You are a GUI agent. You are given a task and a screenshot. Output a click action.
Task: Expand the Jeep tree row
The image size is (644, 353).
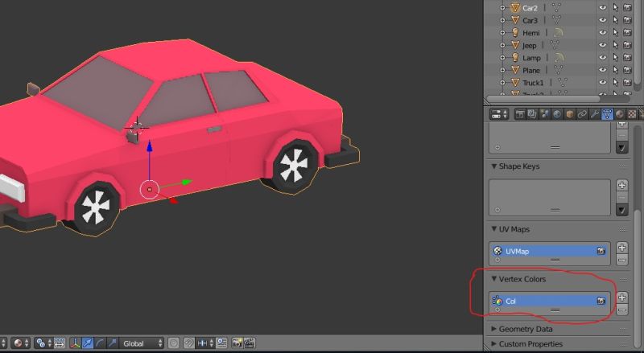tap(502, 45)
